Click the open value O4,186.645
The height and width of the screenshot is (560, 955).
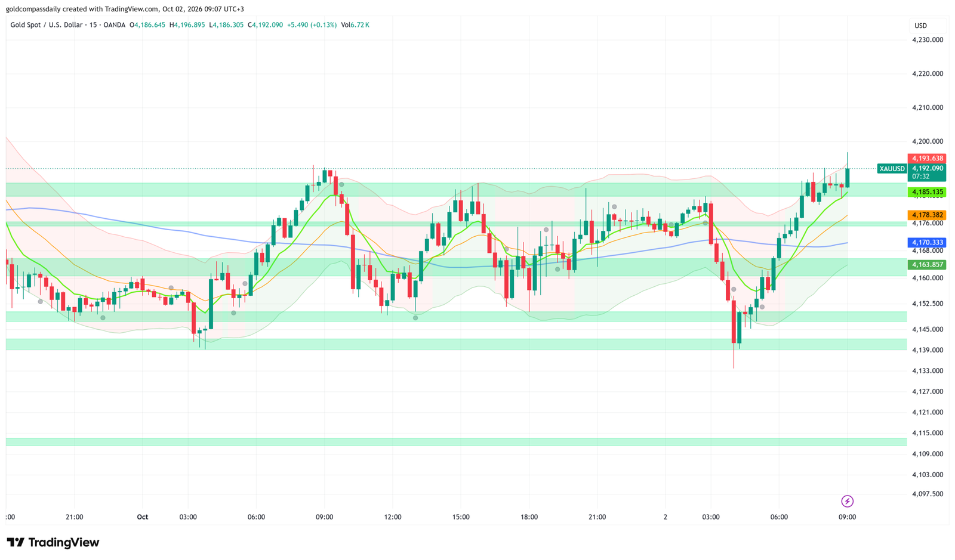[147, 25]
